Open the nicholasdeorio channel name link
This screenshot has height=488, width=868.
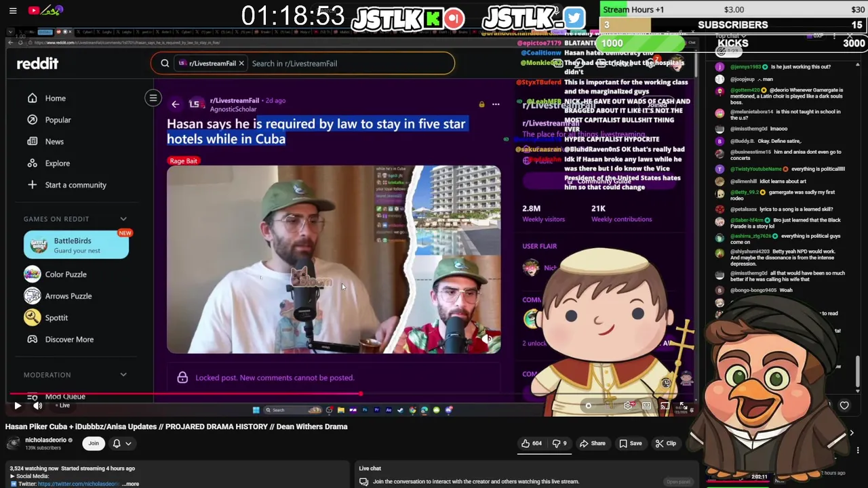pos(46,440)
